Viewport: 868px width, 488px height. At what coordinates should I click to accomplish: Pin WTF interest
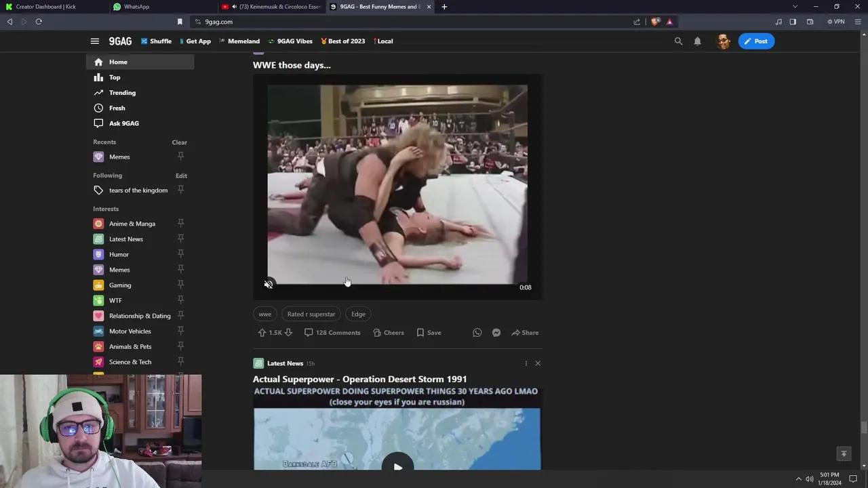[180, 300]
